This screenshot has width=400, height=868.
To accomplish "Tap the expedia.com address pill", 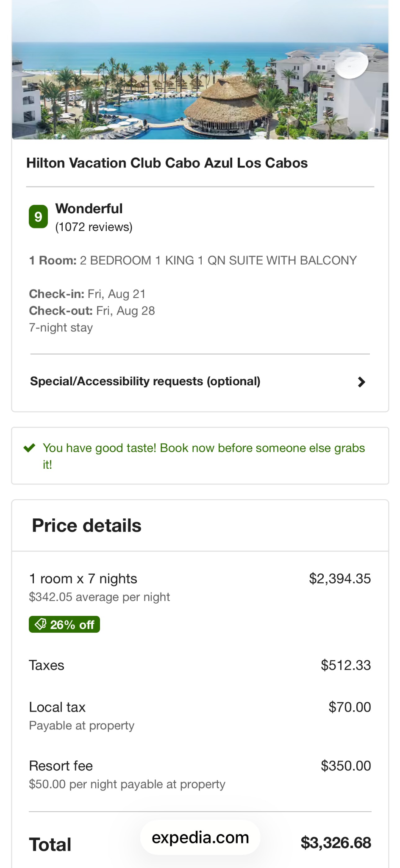I will (200, 837).
